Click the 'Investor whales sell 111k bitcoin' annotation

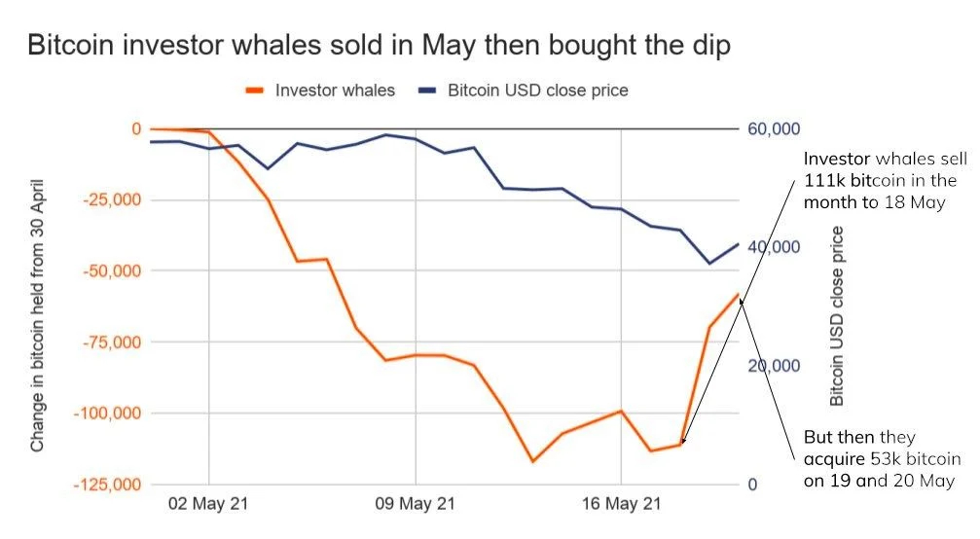tap(880, 180)
